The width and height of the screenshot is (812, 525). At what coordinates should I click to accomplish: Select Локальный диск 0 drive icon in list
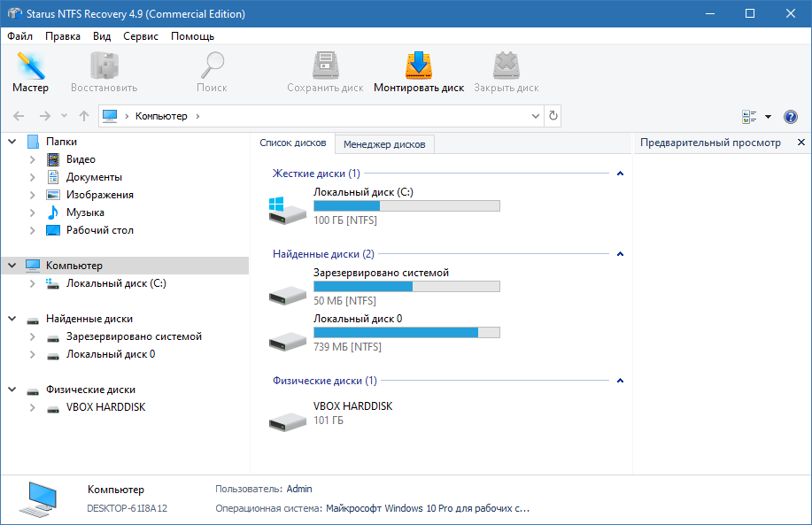click(x=288, y=341)
